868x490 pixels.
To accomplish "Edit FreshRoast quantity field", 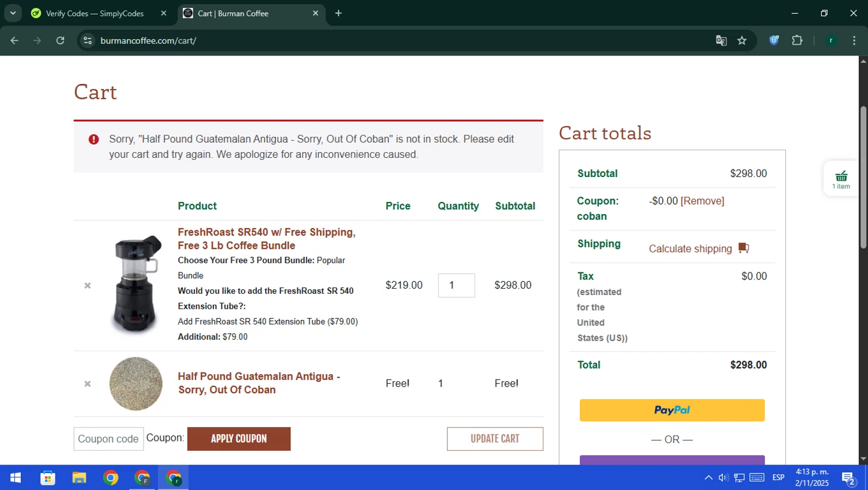I will (457, 285).
